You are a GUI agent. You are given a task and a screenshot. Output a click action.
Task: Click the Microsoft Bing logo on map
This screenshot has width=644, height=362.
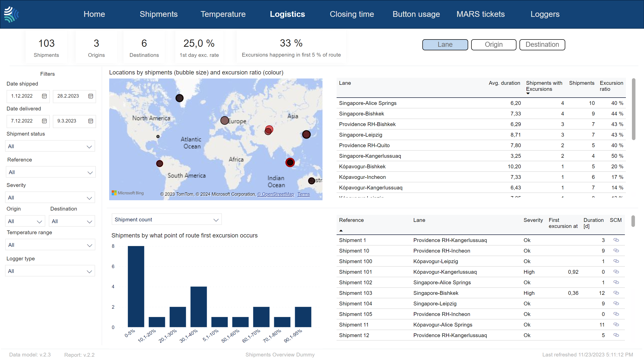pyautogui.click(x=128, y=193)
